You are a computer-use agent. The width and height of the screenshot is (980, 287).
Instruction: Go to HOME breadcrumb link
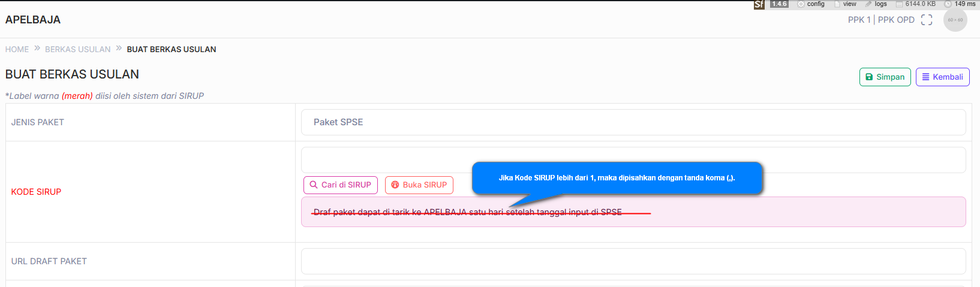(17, 49)
